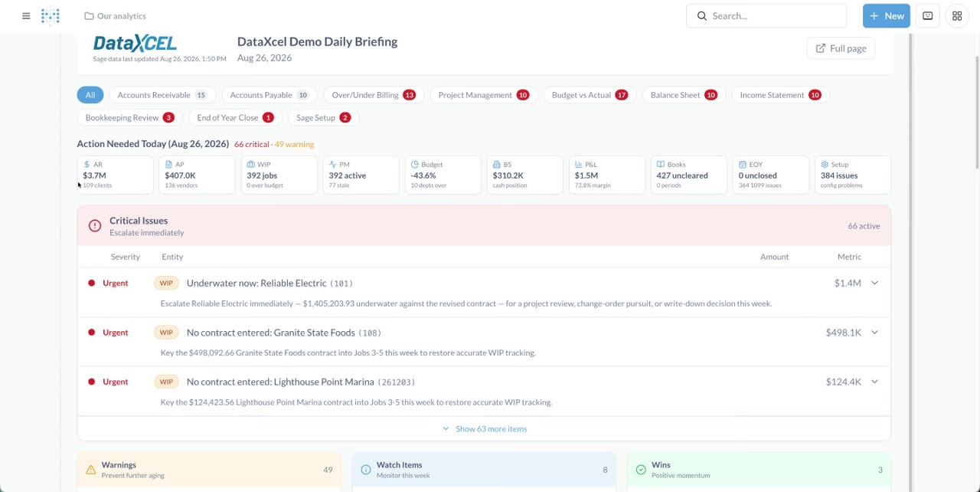The image size is (980, 492).
Task: Open the AR $3.7M summary card
Action: coord(115,175)
